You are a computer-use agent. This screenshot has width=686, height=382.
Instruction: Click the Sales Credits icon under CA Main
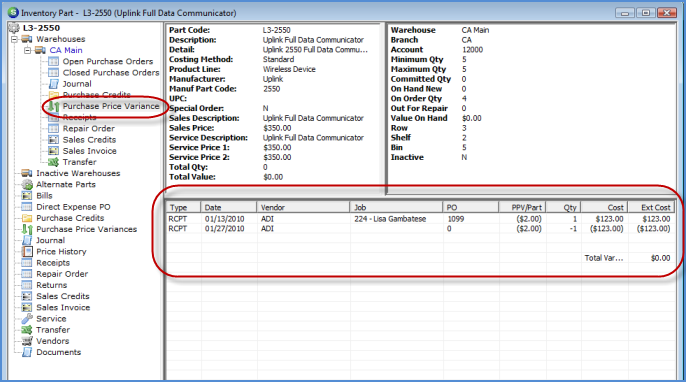pyautogui.click(x=53, y=140)
